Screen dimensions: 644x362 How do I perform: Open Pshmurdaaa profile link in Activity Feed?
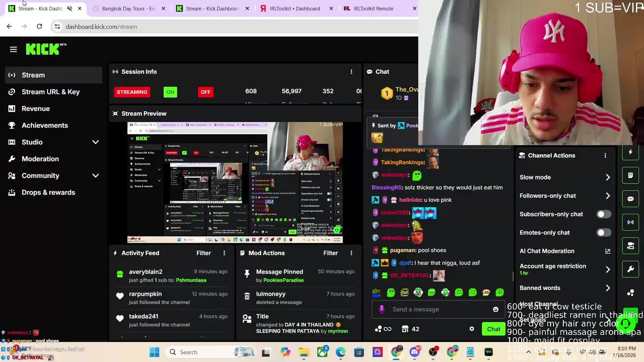pyautogui.click(x=191, y=280)
